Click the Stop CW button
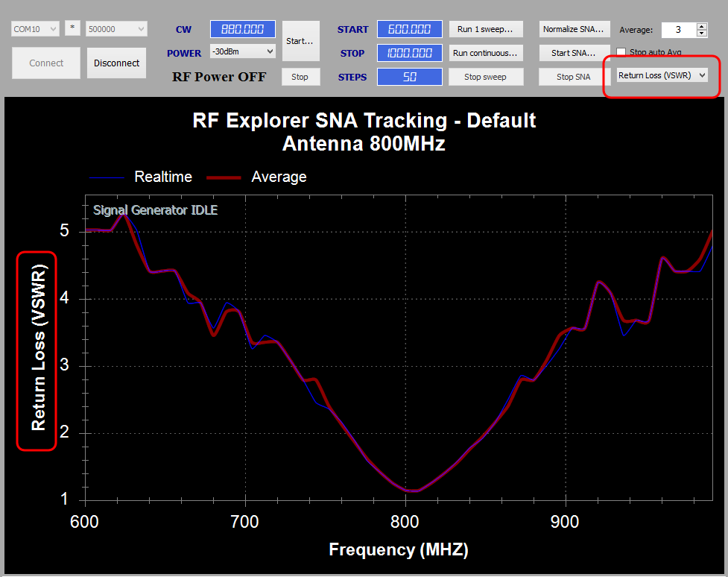This screenshot has height=577, width=728. 300,77
